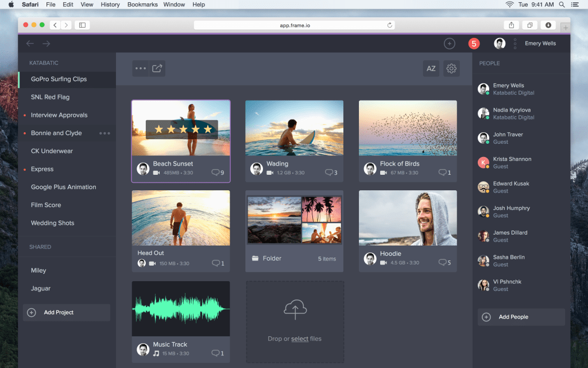Image resolution: width=588 pixels, height=368 pixels.
Task: Open Wi-Fi status menu icon
Action: point(509,5)
